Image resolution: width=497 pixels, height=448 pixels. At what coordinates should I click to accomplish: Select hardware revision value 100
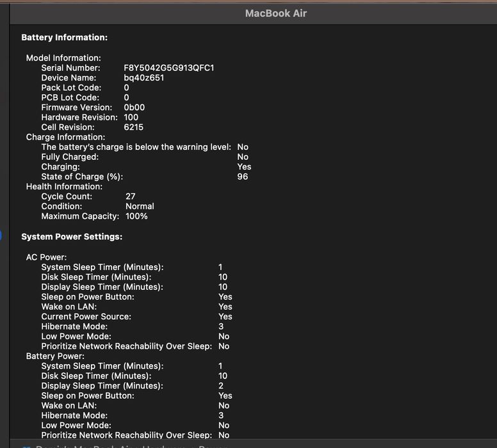(131, 117)
